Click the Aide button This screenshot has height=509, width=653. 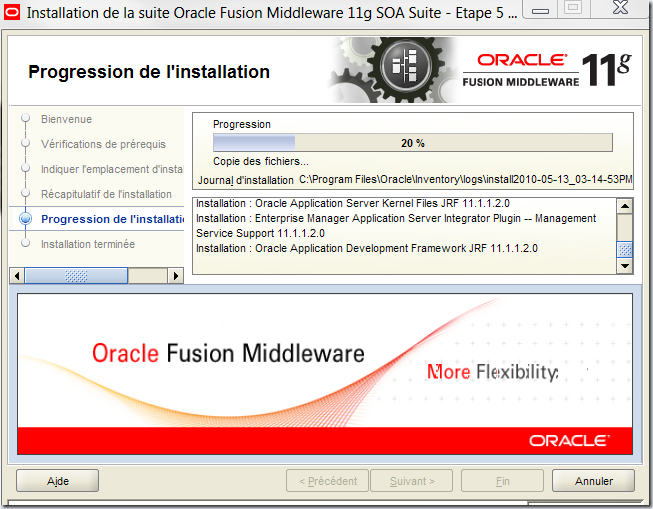click(x=57, y=481)
